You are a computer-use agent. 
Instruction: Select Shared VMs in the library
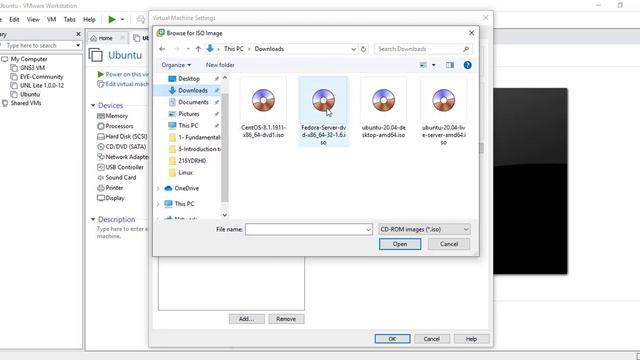(x=26, y=103)
